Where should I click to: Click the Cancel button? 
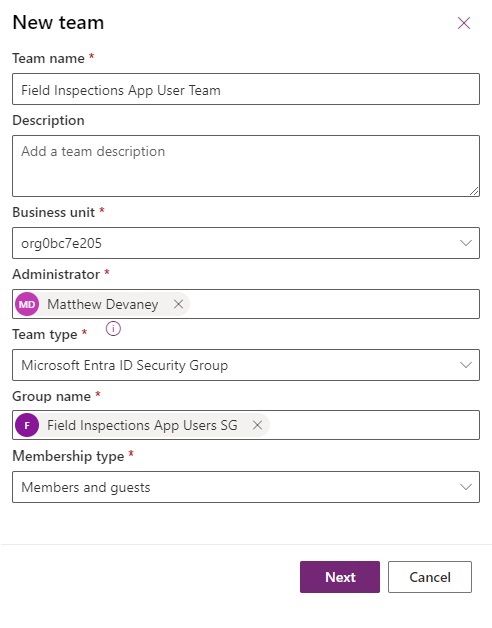tap(430, 577)
